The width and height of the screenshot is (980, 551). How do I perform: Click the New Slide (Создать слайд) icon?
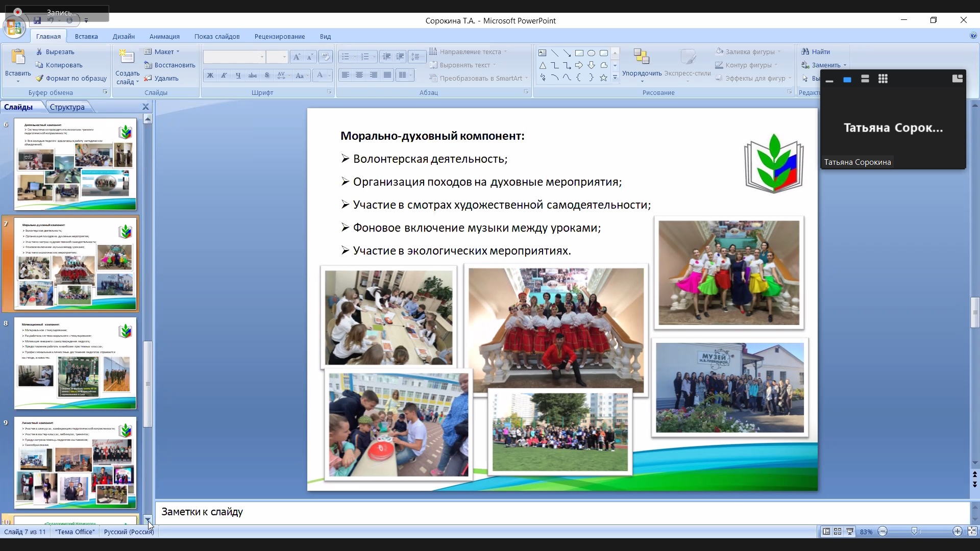click(x=127, y=57)
